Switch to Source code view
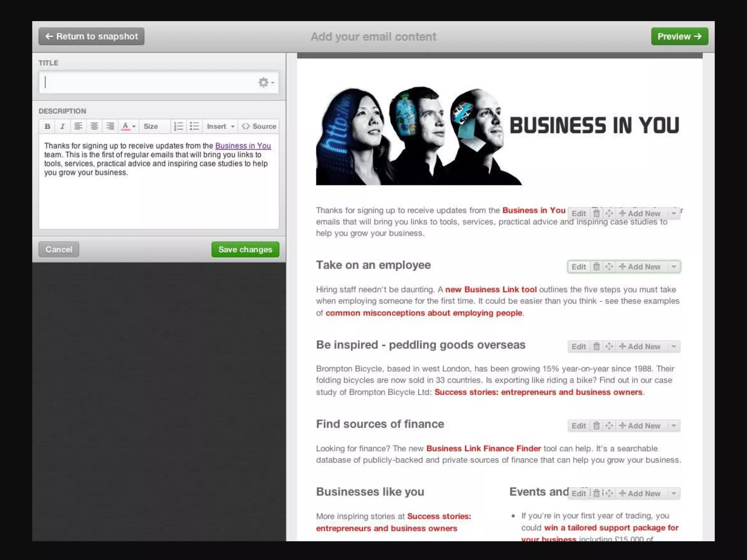Viewport: 747px width, 560px height. click(259, 127)
